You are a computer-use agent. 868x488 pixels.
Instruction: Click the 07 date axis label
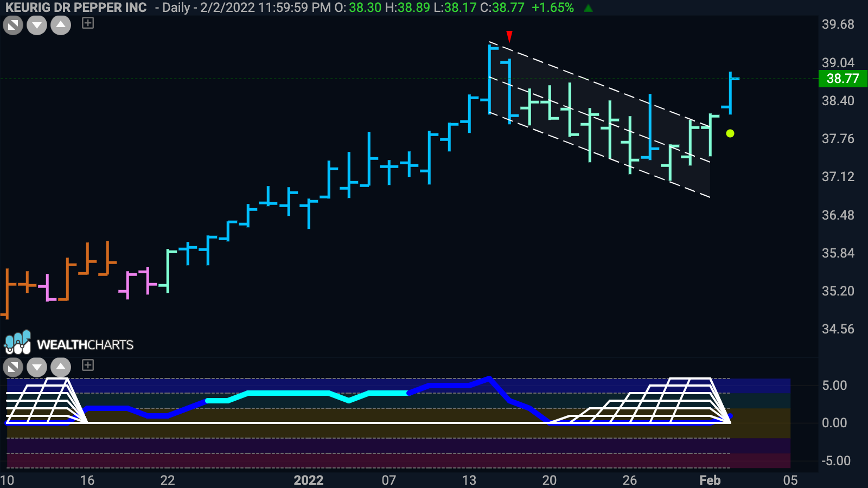coord(388,480)
